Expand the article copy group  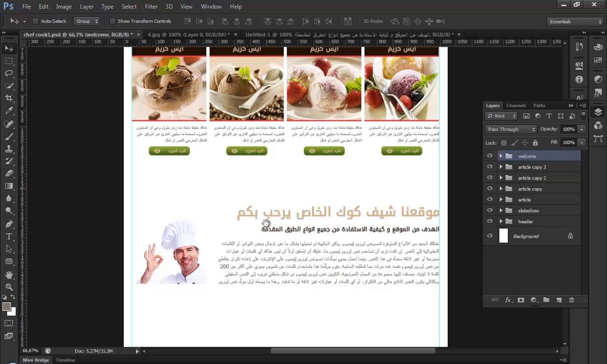[501, 189]
